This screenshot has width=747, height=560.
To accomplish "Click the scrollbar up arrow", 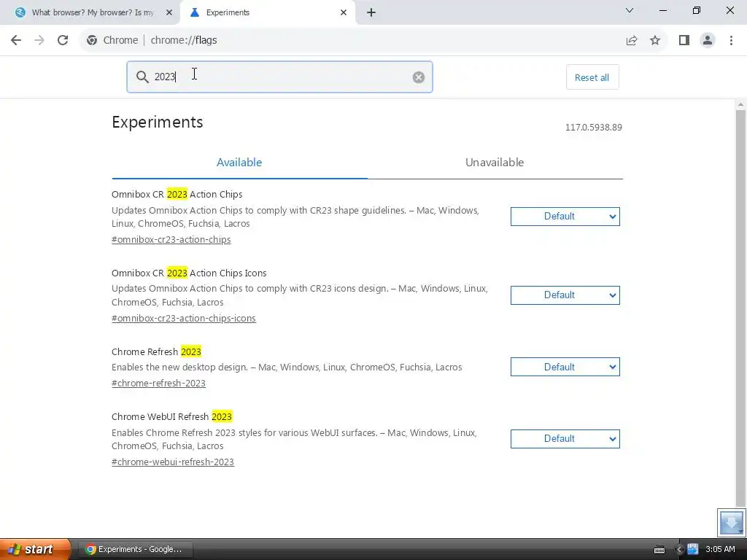I will click(x=740, y=104).
